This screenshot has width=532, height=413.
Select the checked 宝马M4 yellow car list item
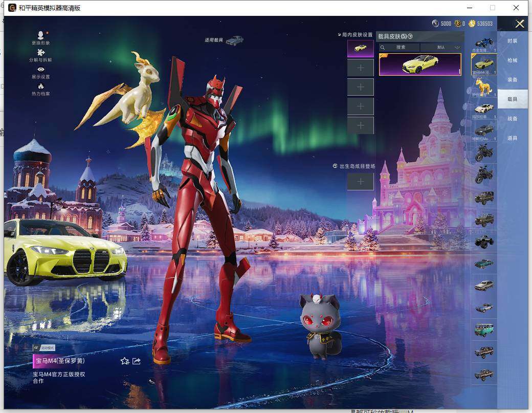484,64
